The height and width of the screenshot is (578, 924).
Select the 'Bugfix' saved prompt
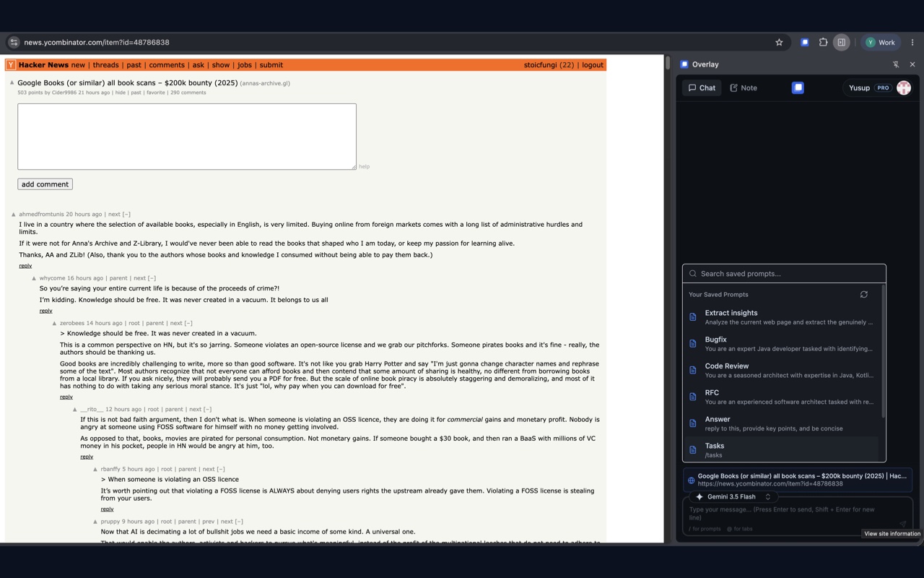click(782, 344)
